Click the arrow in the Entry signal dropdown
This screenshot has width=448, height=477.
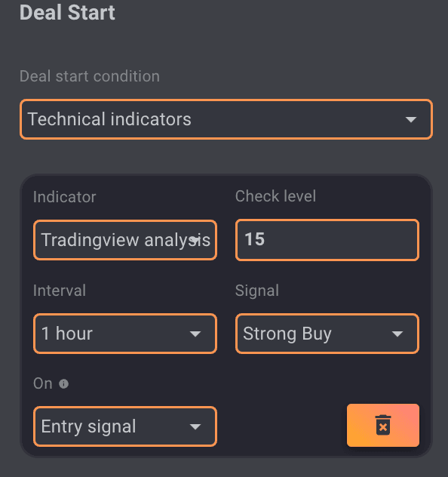pos(195,426)
